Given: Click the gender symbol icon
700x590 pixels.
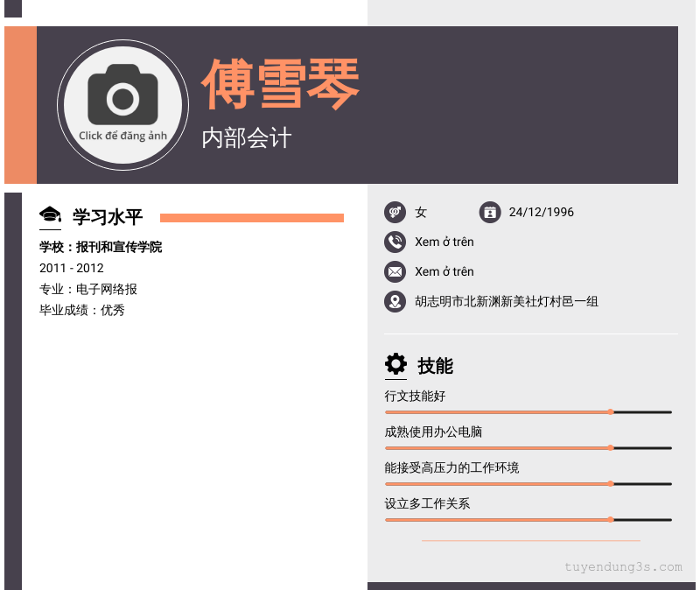Looking at the screenshot, I should click(x=395, y=212).
